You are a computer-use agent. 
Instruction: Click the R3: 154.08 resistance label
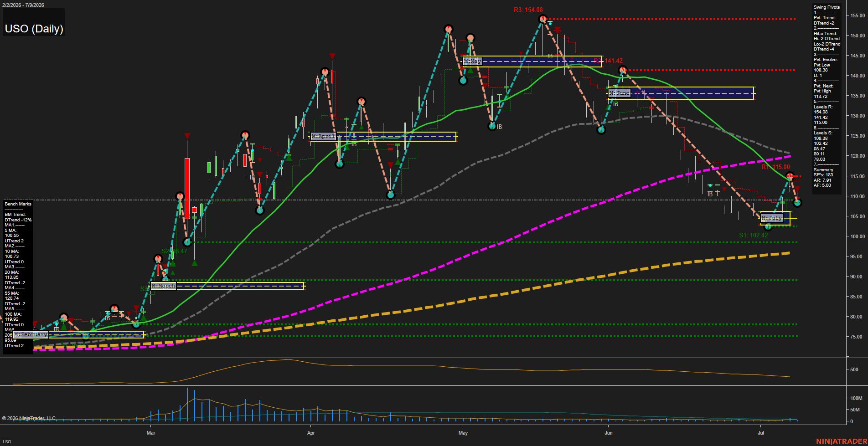point(528,10)
